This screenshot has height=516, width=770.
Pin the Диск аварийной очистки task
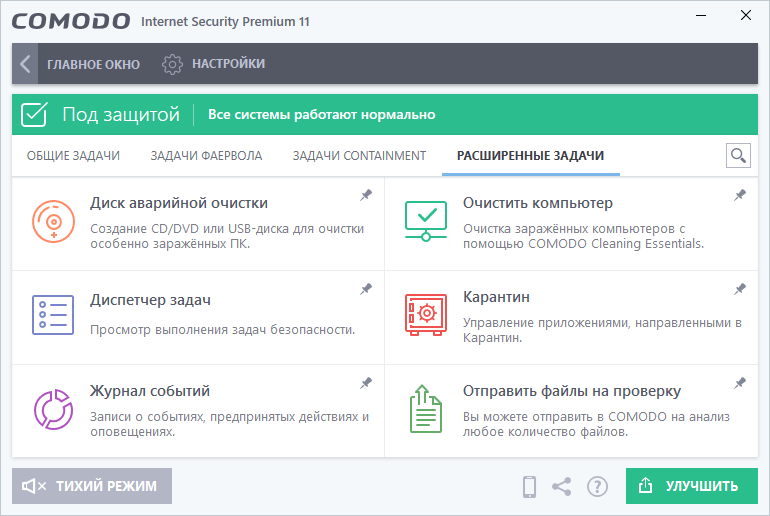tap(366, 196)
